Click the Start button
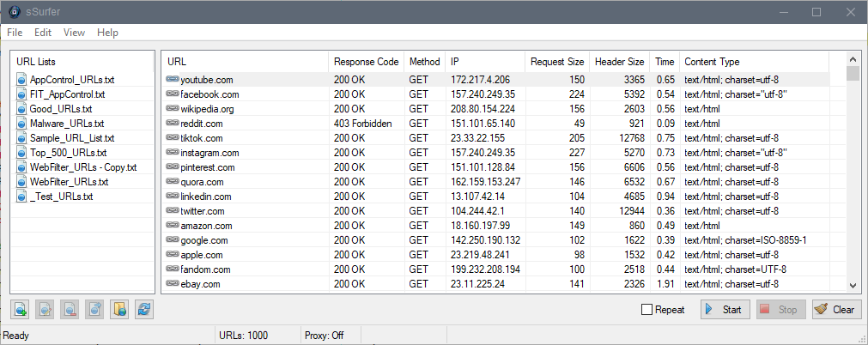Viewport: 868px width, 345px height. point(725,310)
